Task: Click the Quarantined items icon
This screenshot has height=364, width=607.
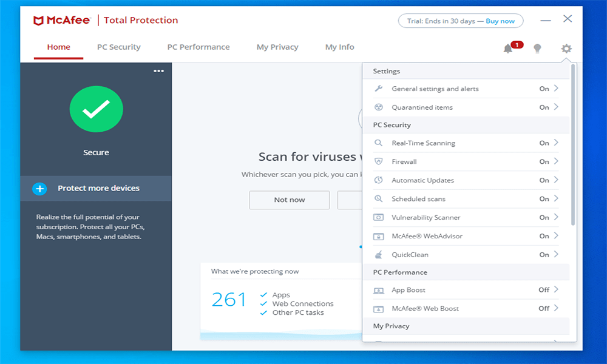Action: (x=379, y=107)
